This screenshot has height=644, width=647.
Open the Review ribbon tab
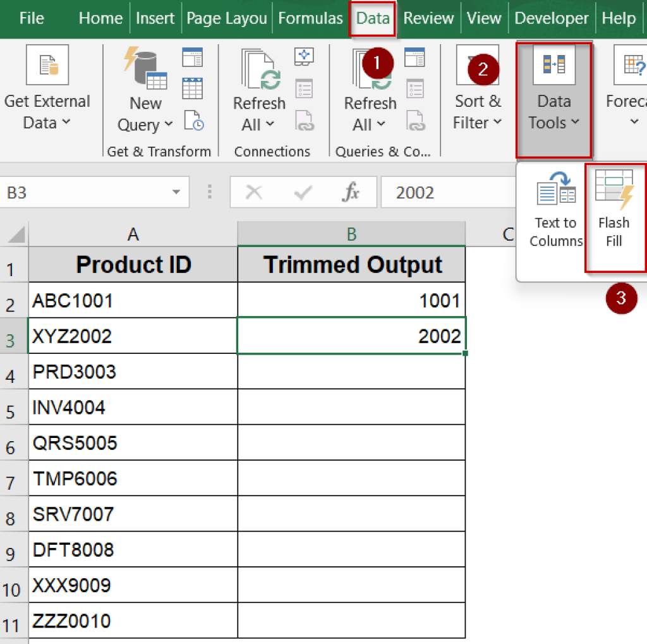click(428, 18)
